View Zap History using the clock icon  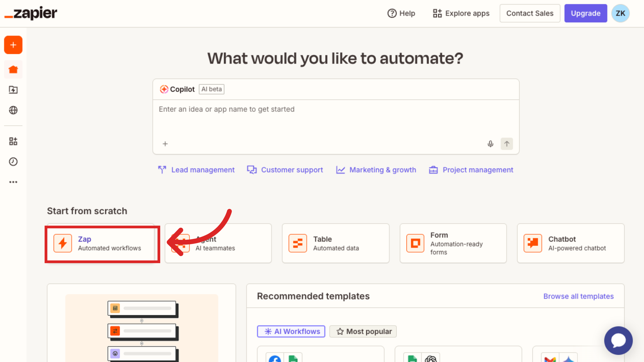(13, 161)
